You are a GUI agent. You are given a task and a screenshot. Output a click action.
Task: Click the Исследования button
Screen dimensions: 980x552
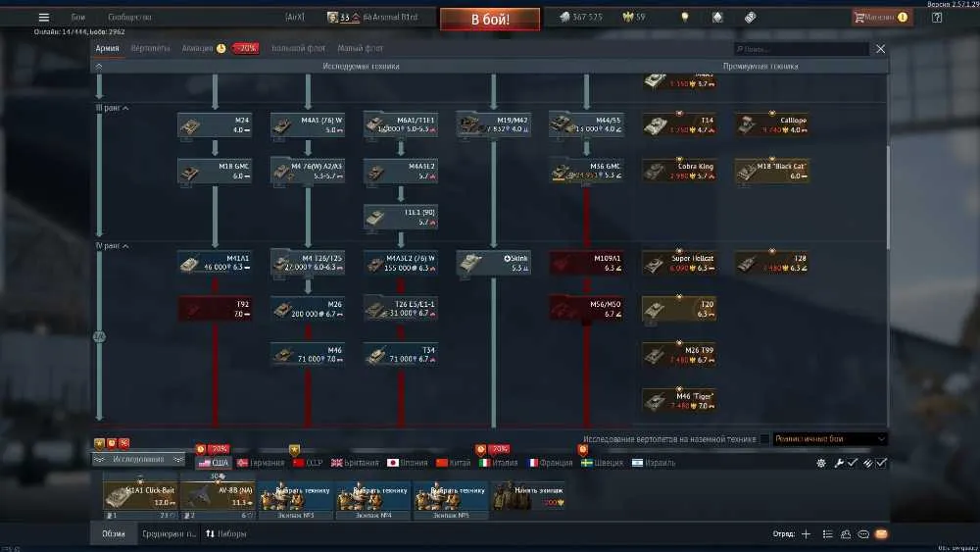[139, 460]
